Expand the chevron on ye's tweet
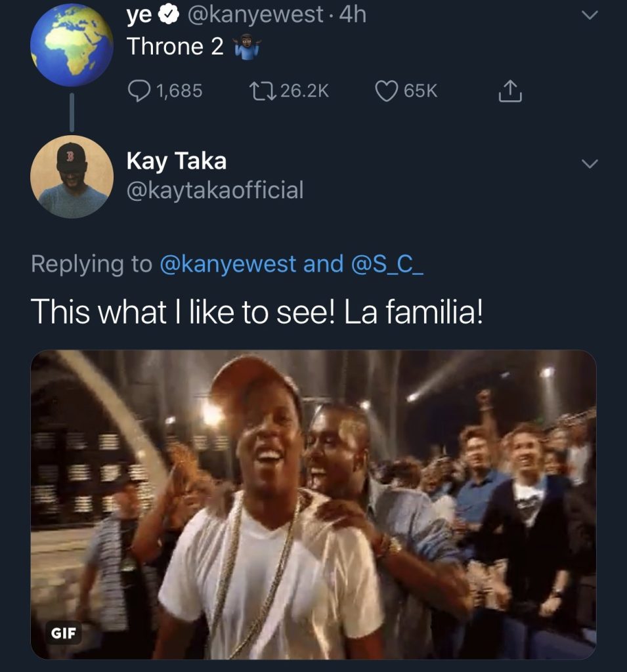 [590, 15]
